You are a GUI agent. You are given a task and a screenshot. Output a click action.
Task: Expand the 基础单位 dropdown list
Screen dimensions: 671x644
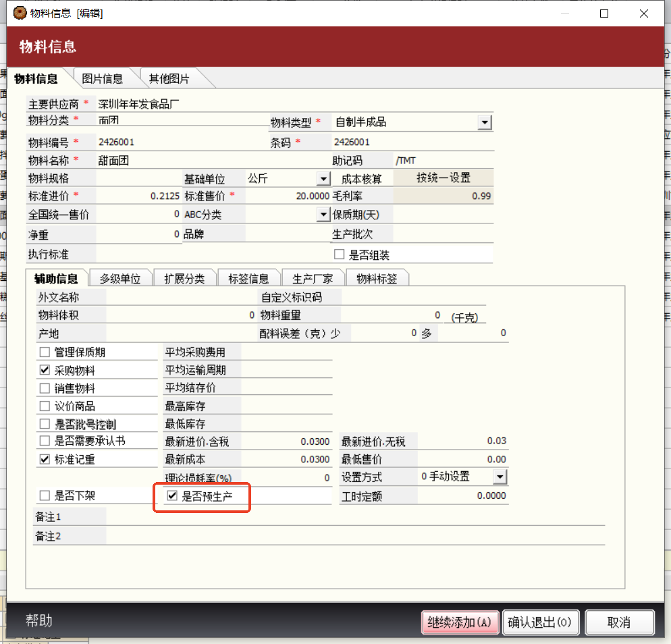[323, 179]
